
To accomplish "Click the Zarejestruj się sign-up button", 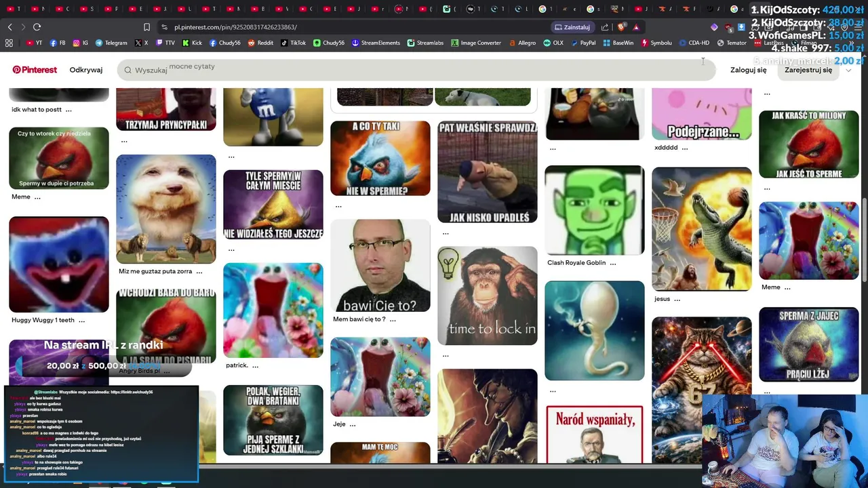I will click(x=808, y=70).
